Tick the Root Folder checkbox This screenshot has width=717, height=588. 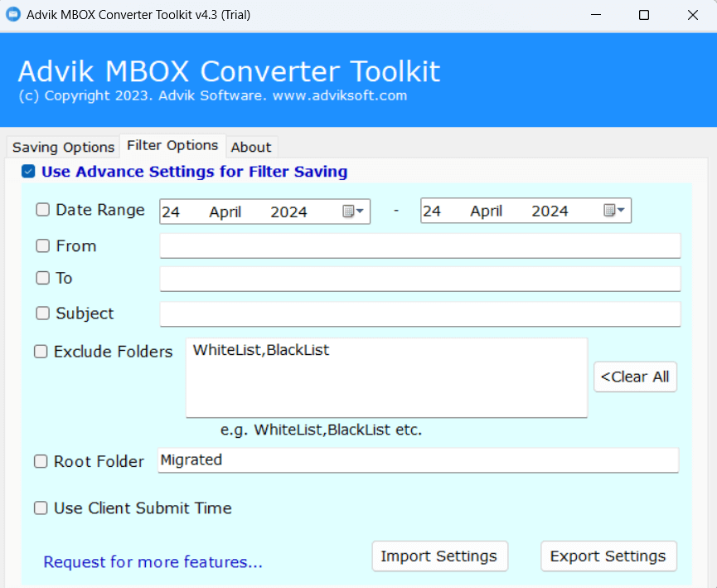[41, 461]
